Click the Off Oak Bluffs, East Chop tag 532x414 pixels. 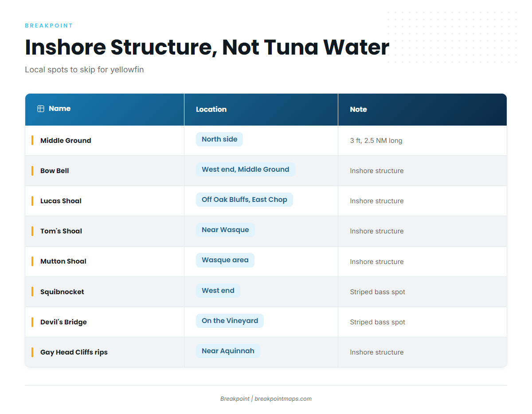tap(244, 200)
